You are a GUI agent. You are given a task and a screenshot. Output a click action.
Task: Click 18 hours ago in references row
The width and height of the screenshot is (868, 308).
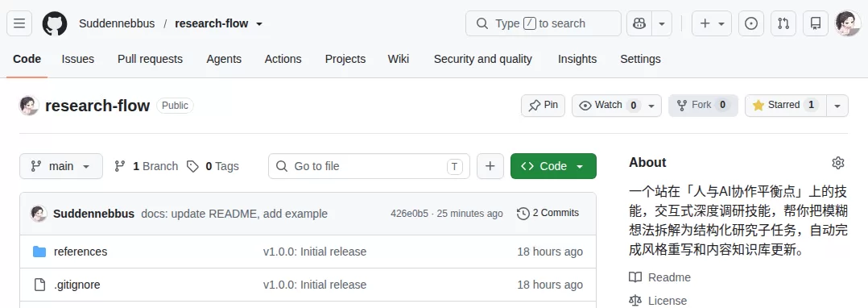[550, 252]
